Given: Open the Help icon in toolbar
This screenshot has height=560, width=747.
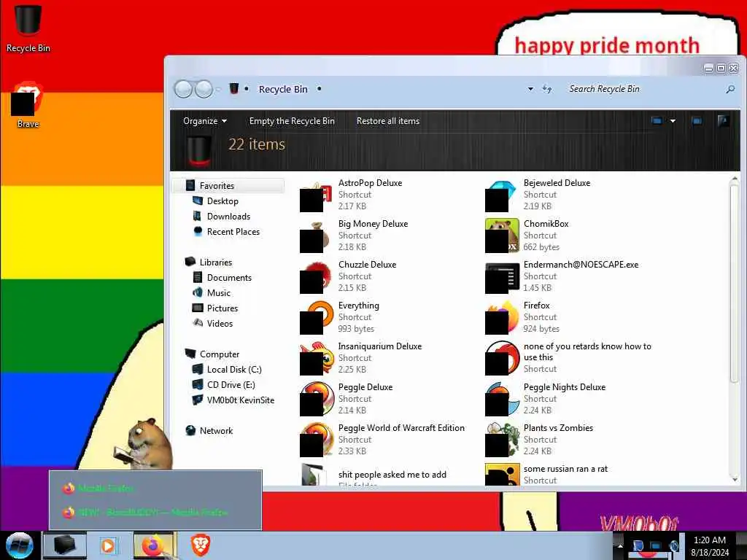Looking at the screenshot, I should click(723, 121).
